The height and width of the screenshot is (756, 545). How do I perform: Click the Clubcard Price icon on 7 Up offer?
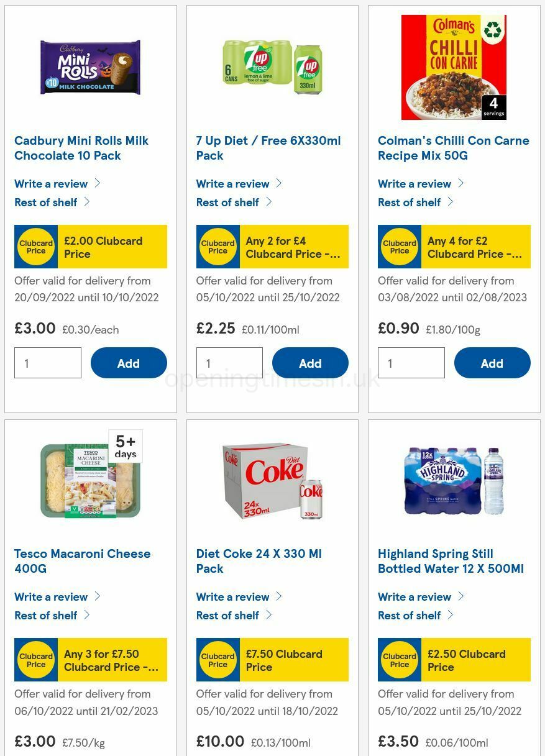[218, 247]
